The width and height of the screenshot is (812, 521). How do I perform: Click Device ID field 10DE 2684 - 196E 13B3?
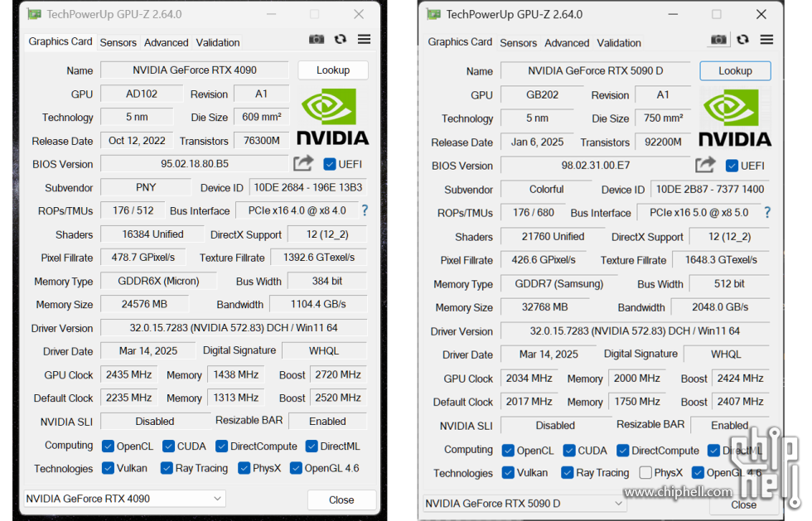pos(308,187)
